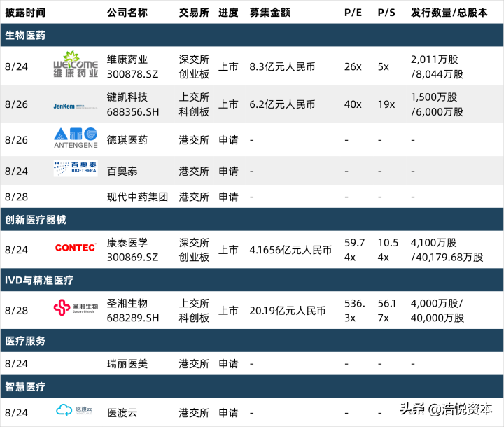The height and width of the screenshot is (427, 504).
Task: Click the 发行数量/总股本 column header
Action: pos(449,13)
